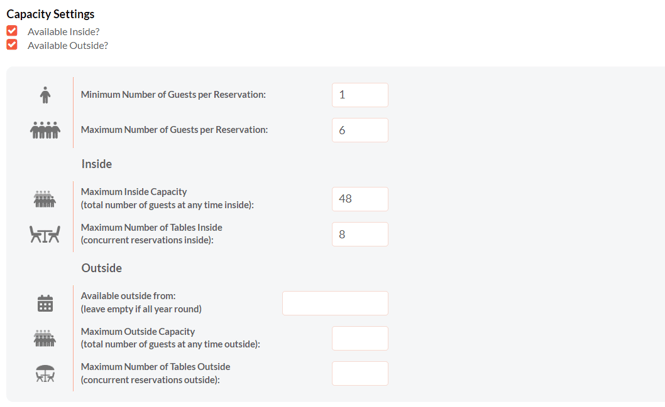Click the Outside section heading
The width and height of the screenshot is (665, 407).
pyautogui.click(x=101, y=268)
